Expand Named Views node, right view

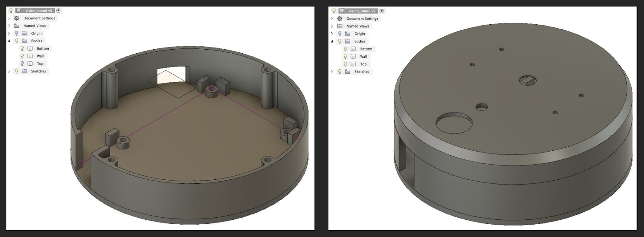[332, 26]
